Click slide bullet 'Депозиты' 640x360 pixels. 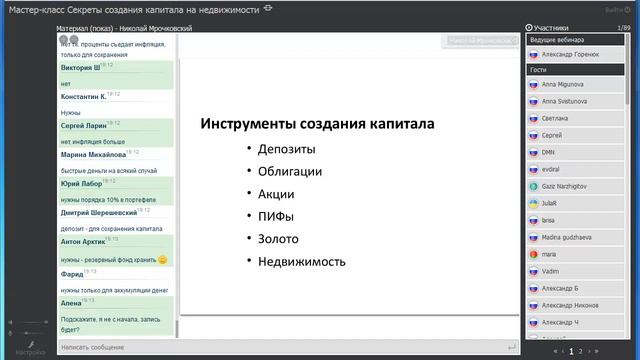pyautogui.click(x=287, y=149)
